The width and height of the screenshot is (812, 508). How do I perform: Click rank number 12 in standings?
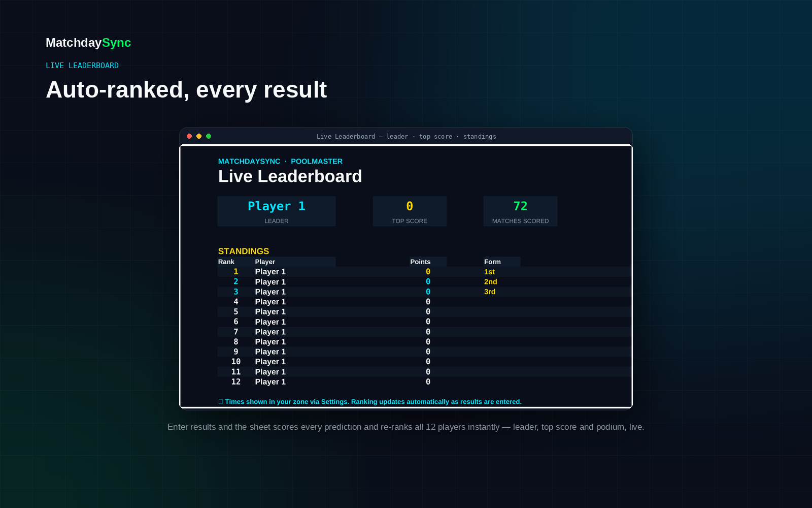pyautogui.click(x=236, y=382)
